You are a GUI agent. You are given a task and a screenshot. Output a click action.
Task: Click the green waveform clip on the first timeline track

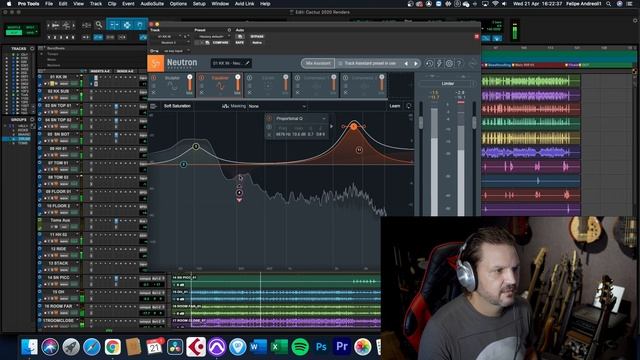[x=530, y=81]
